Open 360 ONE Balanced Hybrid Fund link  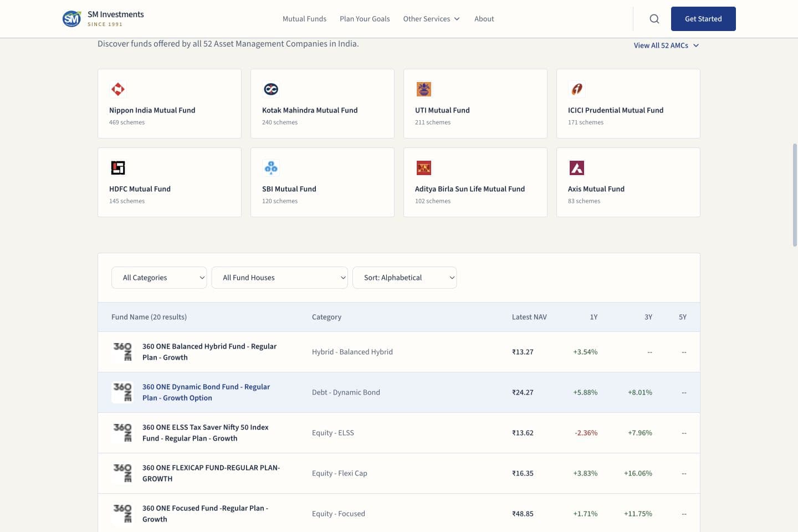tap(209, 352)
